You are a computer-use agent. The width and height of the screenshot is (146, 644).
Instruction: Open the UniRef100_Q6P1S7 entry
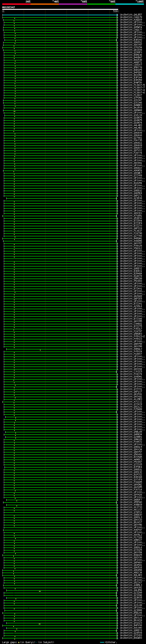[131, 392]
